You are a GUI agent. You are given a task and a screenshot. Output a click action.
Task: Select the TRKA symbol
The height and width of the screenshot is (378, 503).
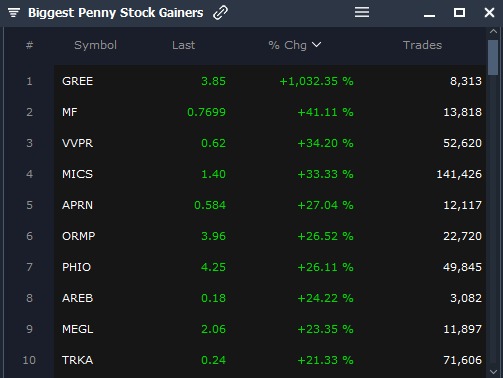point(77,360)
